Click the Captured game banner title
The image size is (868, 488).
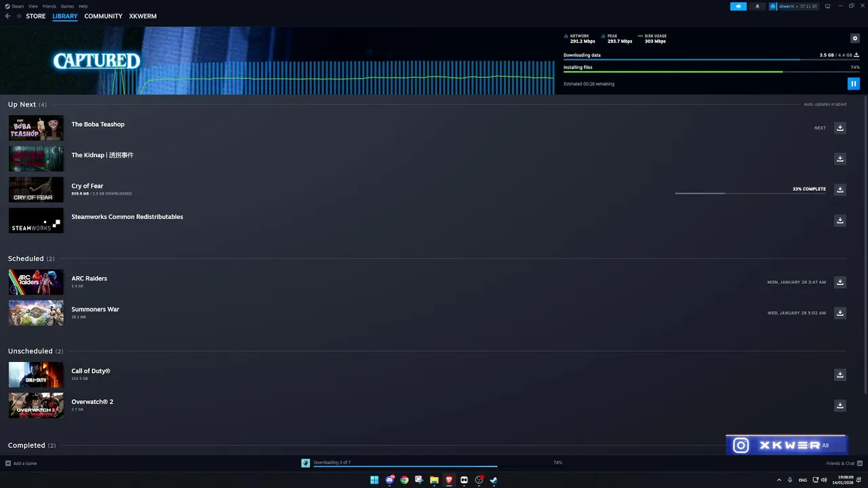click(96, 61)
